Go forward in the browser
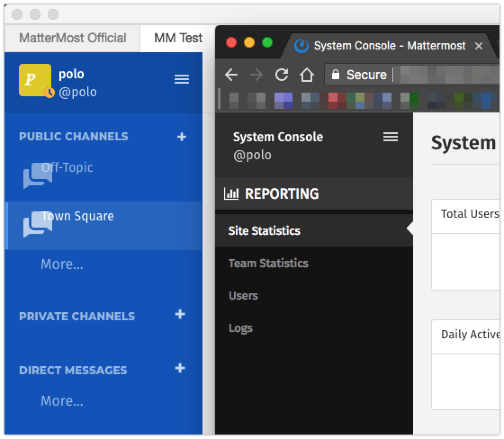The image size is (504, 439). 256,75
